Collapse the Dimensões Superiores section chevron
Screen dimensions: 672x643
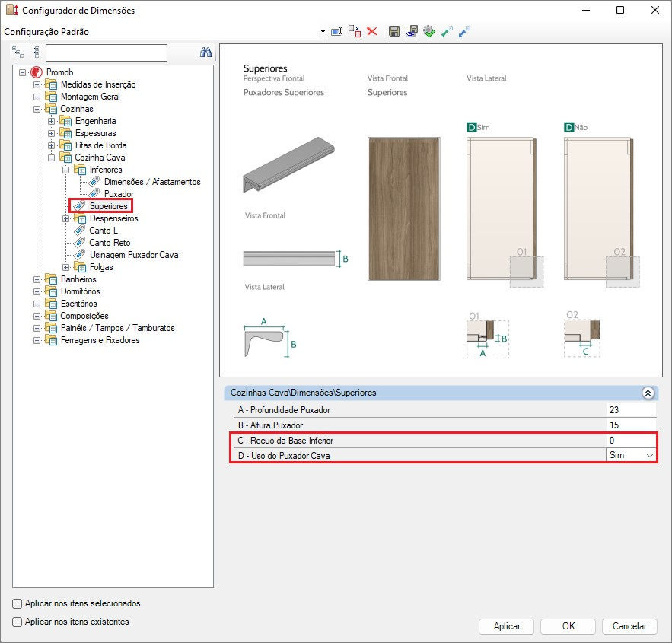click(x=648, y=393)
